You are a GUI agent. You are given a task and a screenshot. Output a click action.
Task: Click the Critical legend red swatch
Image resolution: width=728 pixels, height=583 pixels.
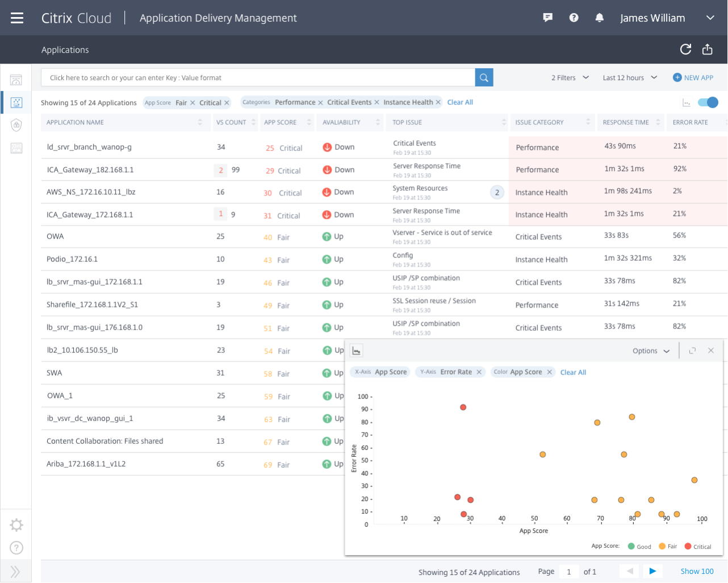pyautogui.click(x=688, y=546)
